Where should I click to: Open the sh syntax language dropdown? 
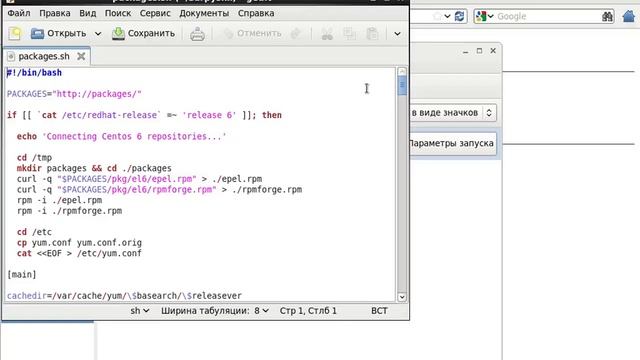pyautogui.click(x=140, y=311)
